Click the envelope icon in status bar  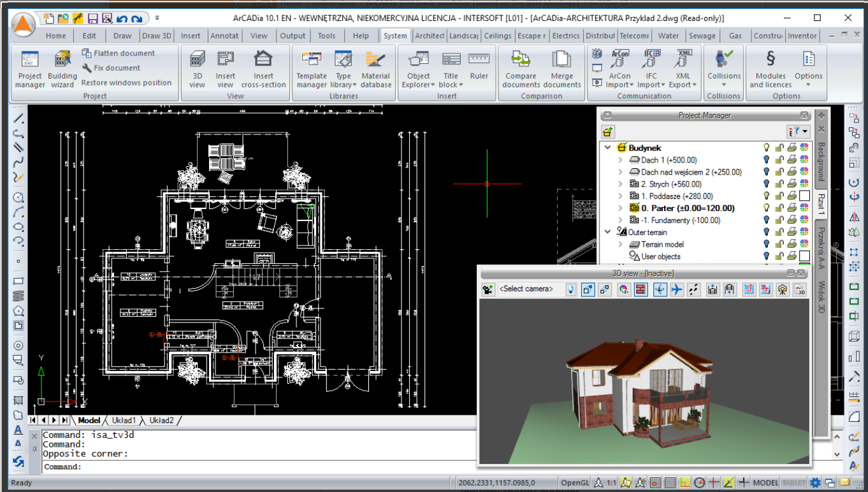click(x=844, y=482)
